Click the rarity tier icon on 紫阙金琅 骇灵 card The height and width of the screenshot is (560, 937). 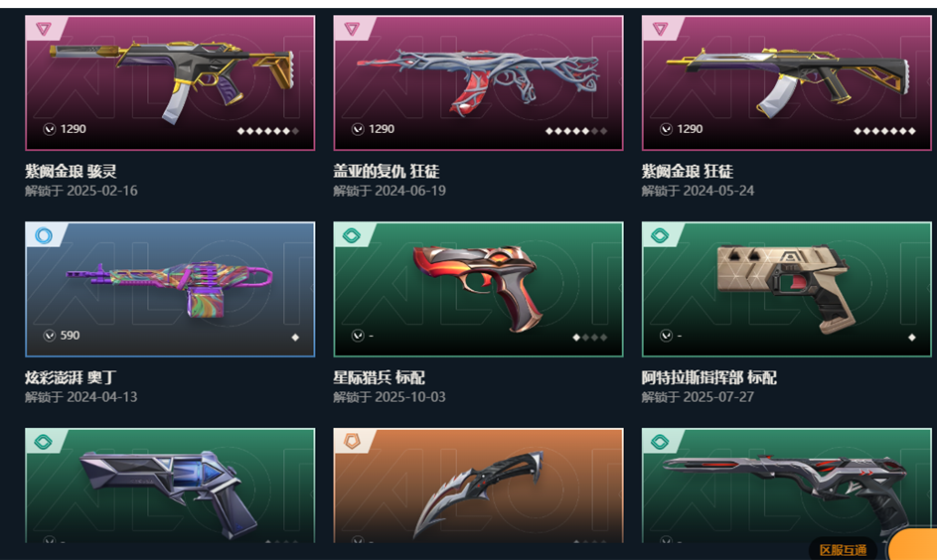coord(44,28)
